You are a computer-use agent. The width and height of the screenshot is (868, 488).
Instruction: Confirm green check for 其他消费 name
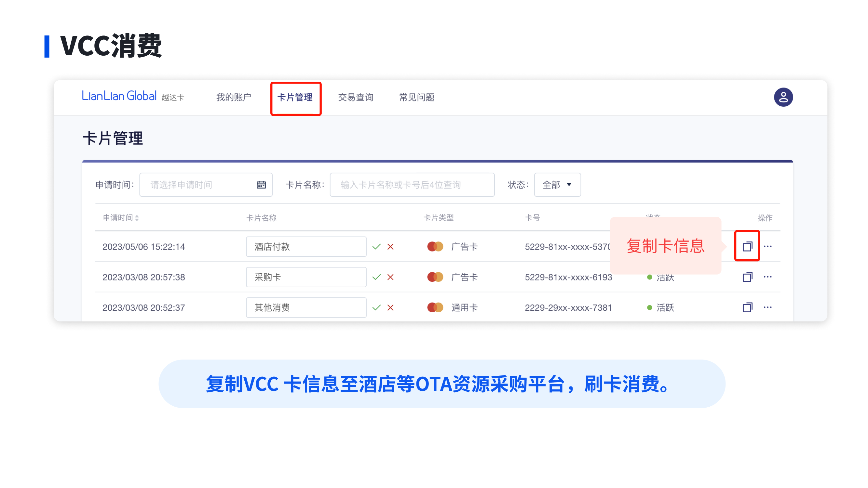(x=376, y=308)
